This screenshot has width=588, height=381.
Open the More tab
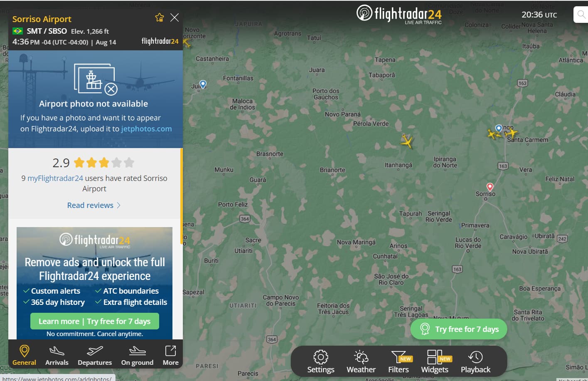point(170,356)
